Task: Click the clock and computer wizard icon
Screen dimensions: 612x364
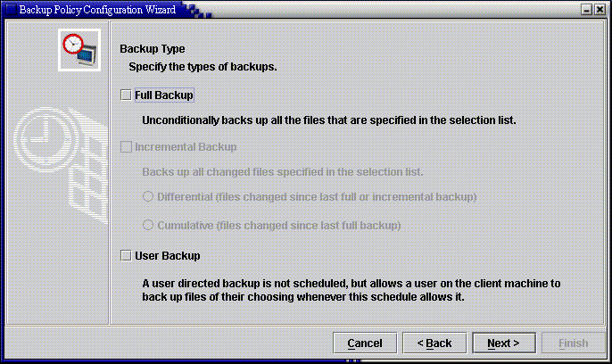Action: [79, 50]
